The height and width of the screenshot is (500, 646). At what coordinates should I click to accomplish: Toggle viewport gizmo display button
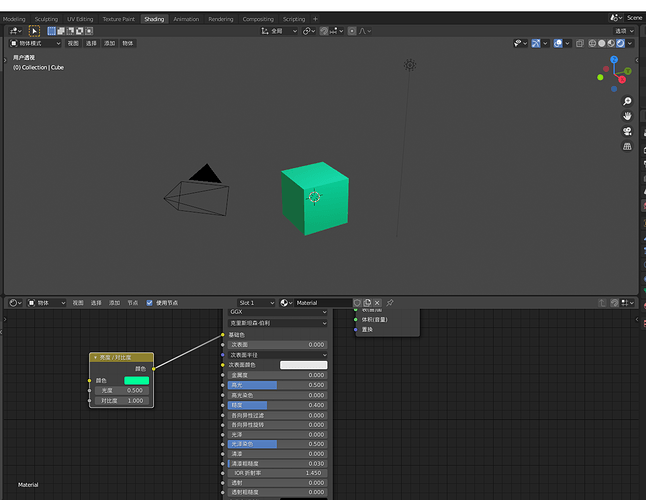pyautogui.click(x=535, y=43)
